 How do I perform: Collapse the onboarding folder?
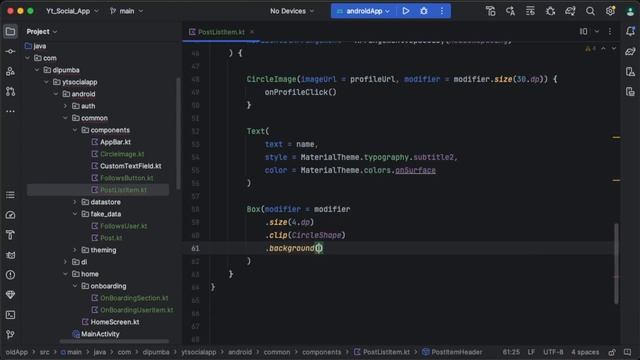pos(75,286)
